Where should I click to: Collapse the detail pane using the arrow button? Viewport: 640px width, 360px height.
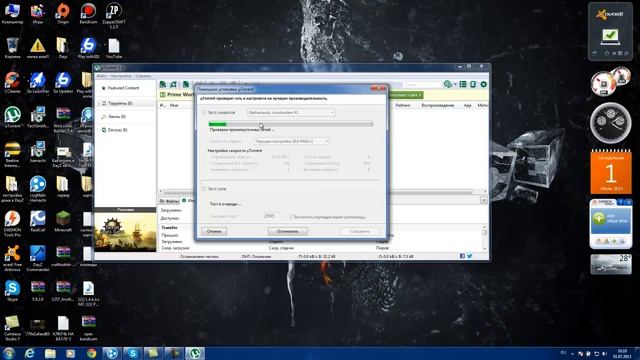pos(484,200)
